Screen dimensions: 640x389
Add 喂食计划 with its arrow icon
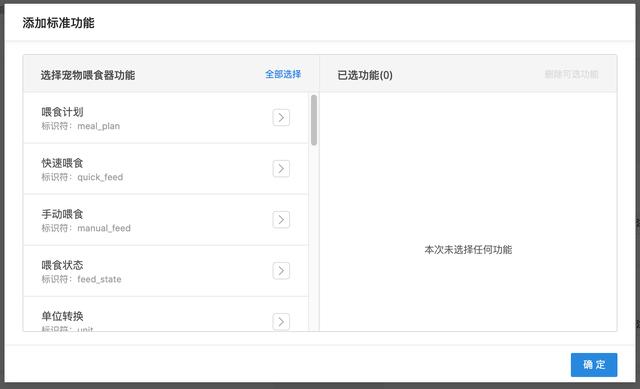point(281,118)
